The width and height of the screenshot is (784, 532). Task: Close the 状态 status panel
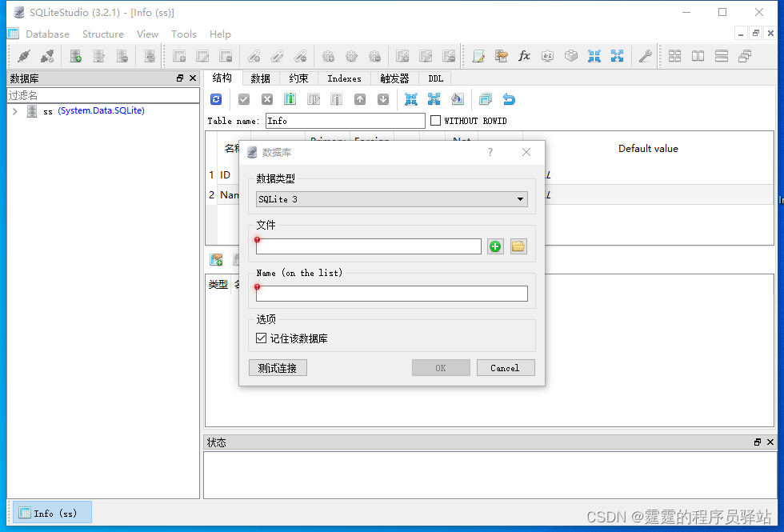pos(770,442)
